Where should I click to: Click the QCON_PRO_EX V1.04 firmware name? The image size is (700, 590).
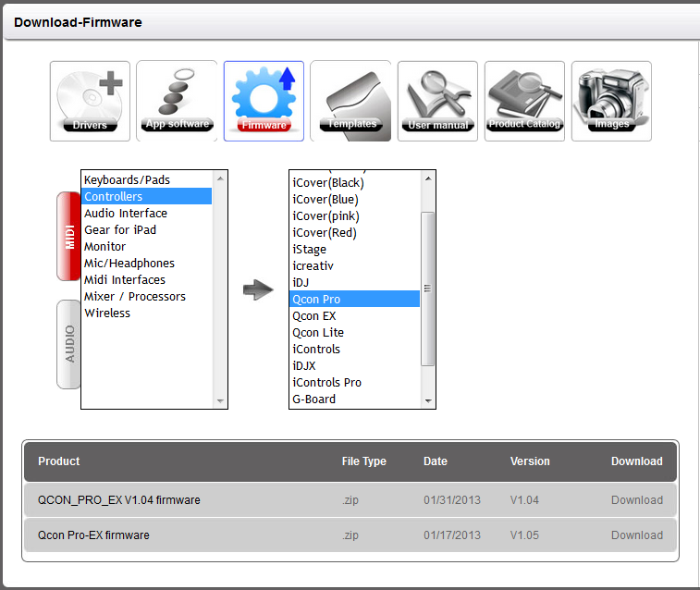[x=118, y=500]
